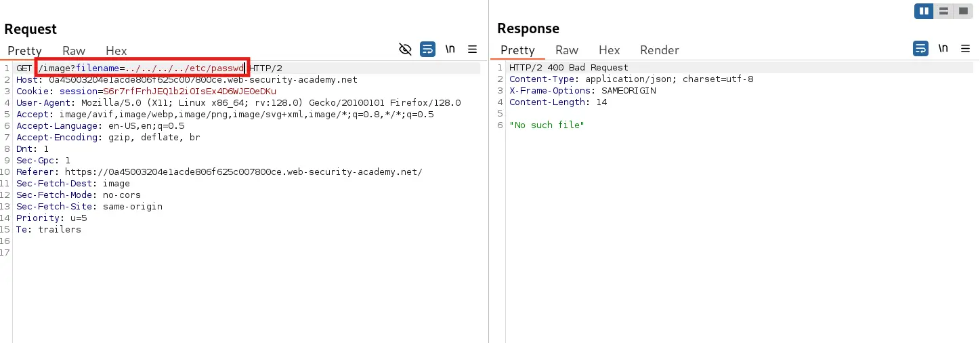Switch to Response Hex tab
The image size is (980, 343).
610,50
